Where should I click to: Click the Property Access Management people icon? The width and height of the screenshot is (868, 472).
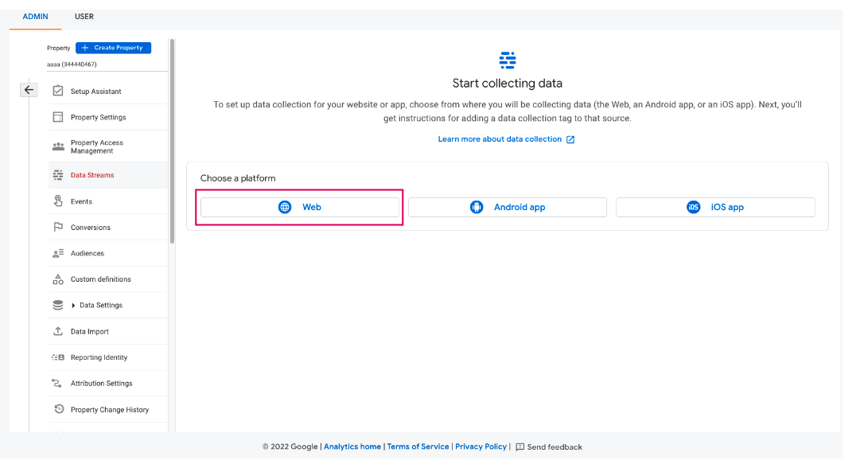pyautogui.click(x=58, y=146)
